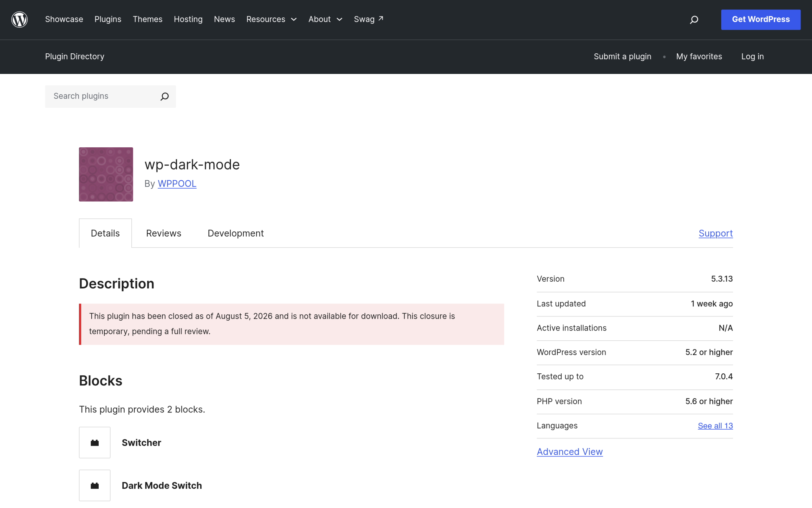Open Submit a plugin link

(x=622, y=57)
